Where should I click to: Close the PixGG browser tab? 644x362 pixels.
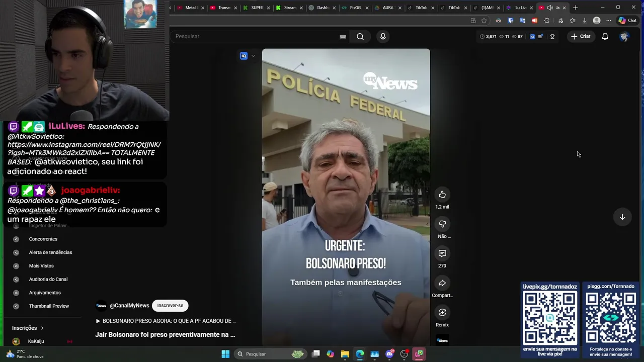(366, 8)
